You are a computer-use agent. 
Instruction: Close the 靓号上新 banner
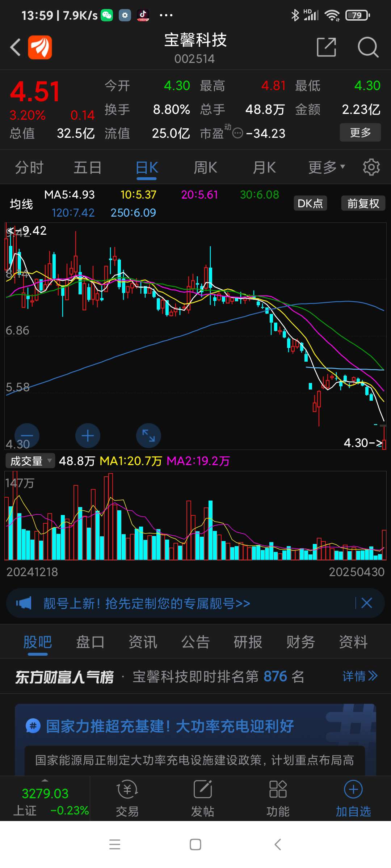367,603
